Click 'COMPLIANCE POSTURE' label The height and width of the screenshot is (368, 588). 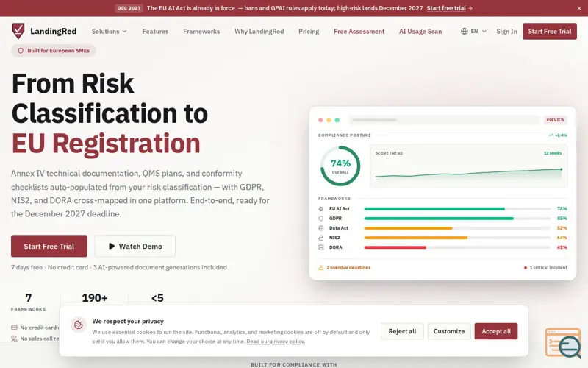coord(345,135)
